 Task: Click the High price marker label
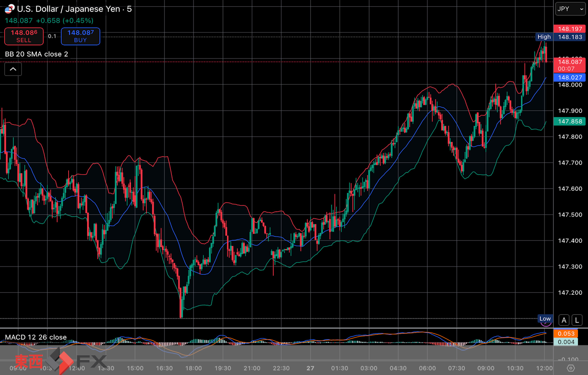pos(544,37)
